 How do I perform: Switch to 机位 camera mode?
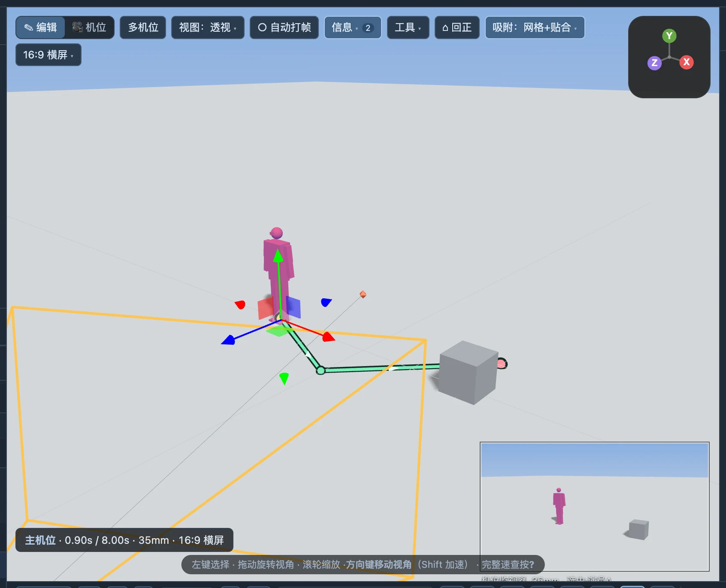pyautogui.click(x=89, y=27)
